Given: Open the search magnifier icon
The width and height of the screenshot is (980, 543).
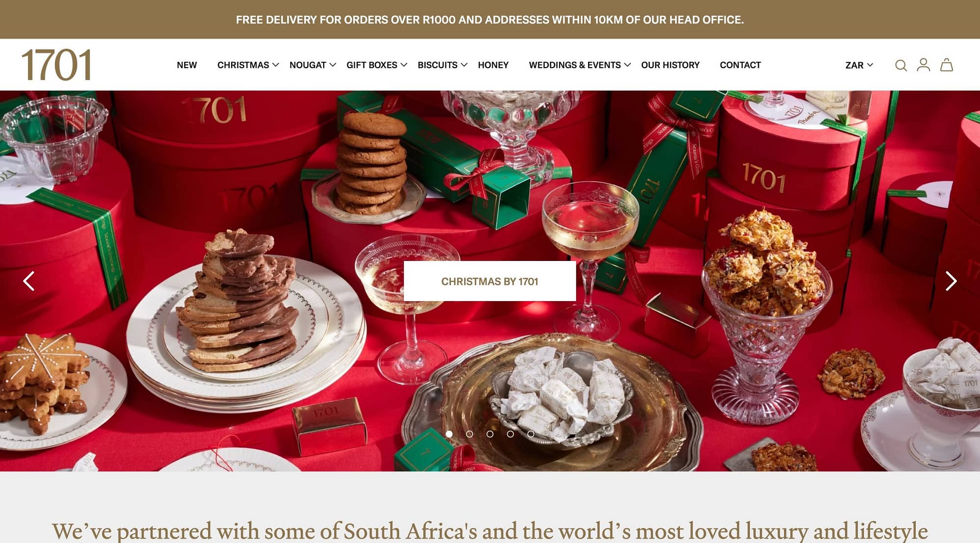Looking at the screenshot, I should [901, 65].
